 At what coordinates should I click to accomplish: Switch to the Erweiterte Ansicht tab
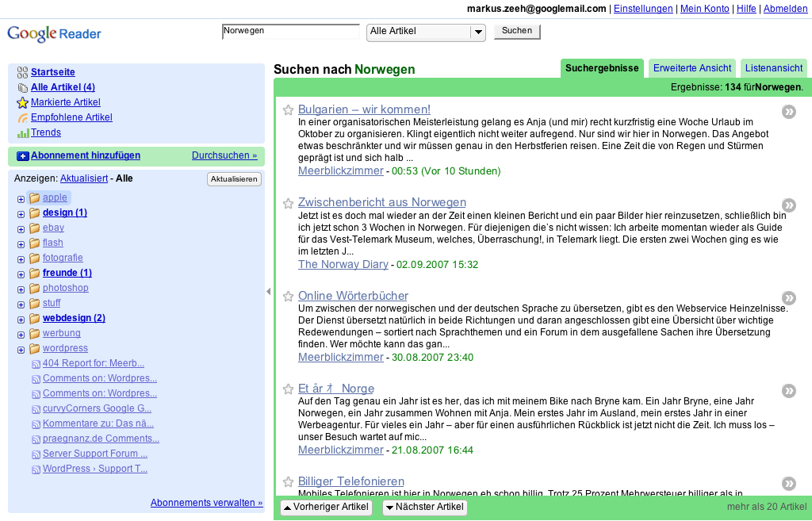(691, 68)
